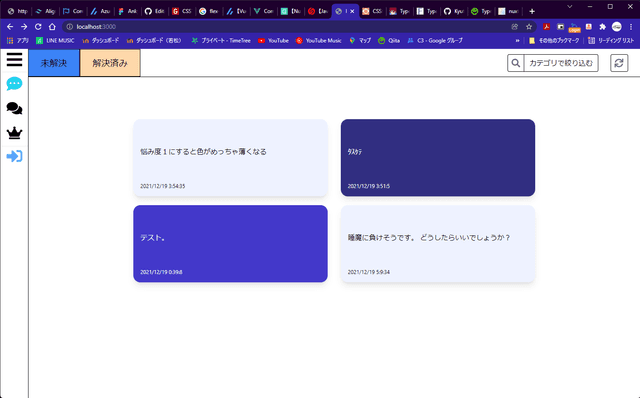Switch to the Alig browser tab
This screenshot has width=640, height=398.
click(x=46, y=11)
